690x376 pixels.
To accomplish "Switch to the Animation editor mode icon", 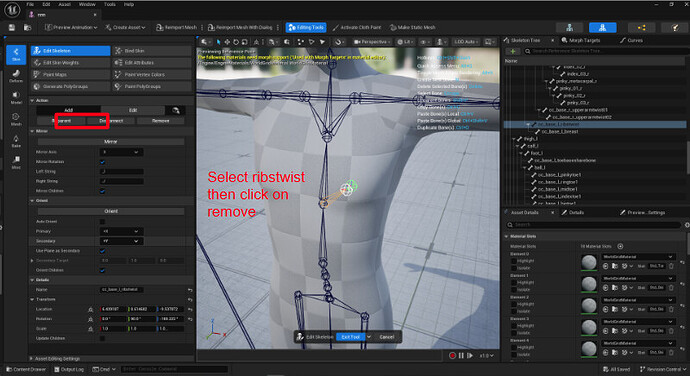I will coord(641,27).
